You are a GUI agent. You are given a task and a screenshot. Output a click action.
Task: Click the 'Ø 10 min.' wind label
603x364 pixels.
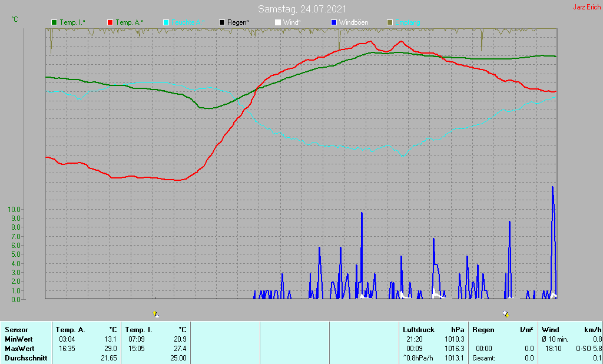click(x=555, y=339)
